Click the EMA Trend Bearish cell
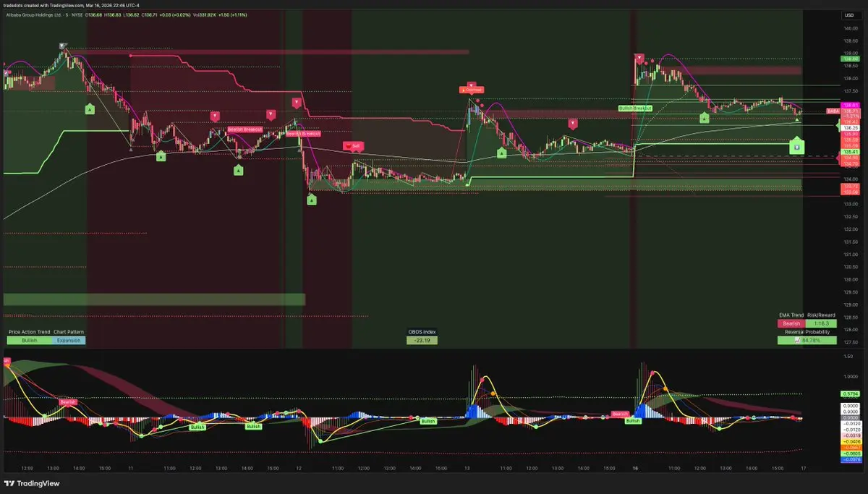Screen dimensions: 868x494 [791, 323]
